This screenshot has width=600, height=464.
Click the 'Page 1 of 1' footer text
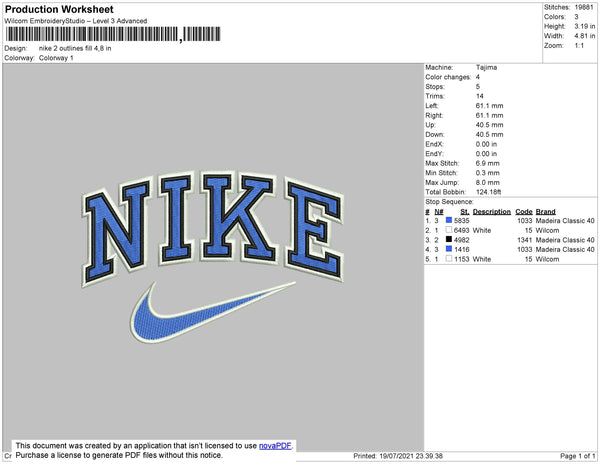(577, 456)
